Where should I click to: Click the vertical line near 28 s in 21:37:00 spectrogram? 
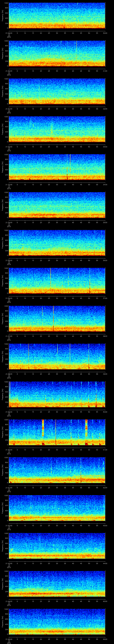tap(53, 318)
